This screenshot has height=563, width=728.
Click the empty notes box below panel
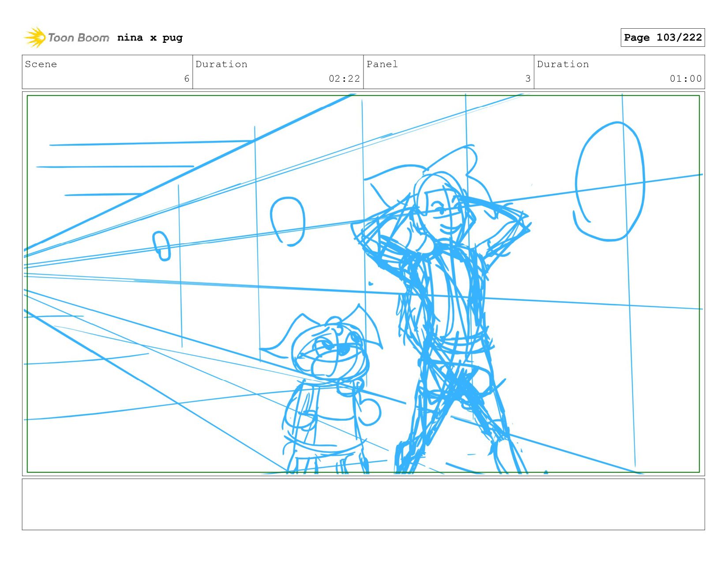pos(363,504)
